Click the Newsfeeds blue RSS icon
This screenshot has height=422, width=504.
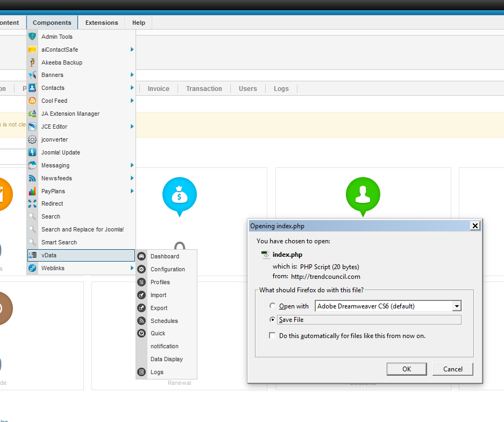[32, 178]
